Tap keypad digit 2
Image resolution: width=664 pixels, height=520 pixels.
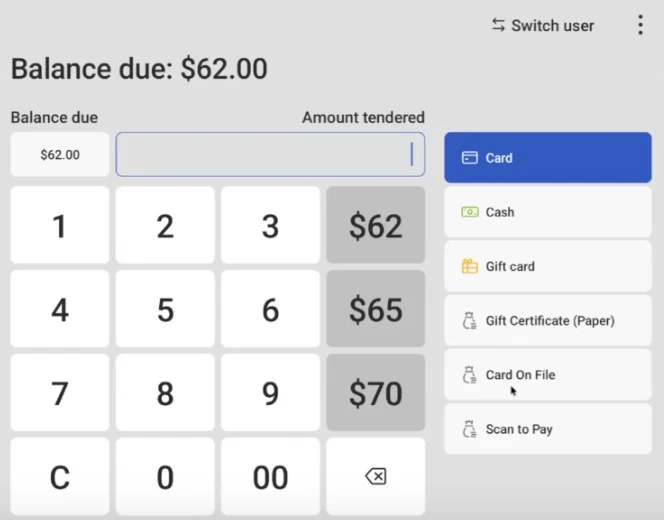click(x=165, y=225)
